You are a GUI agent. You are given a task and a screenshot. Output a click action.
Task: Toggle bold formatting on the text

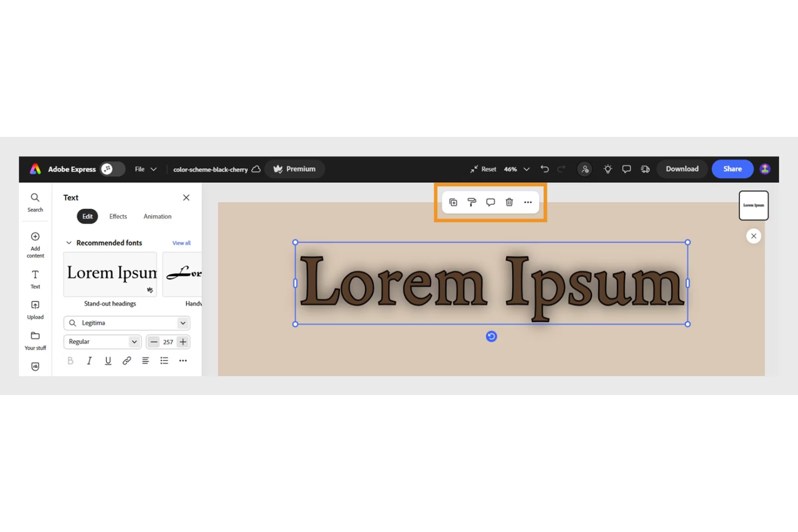pos(70,361)
